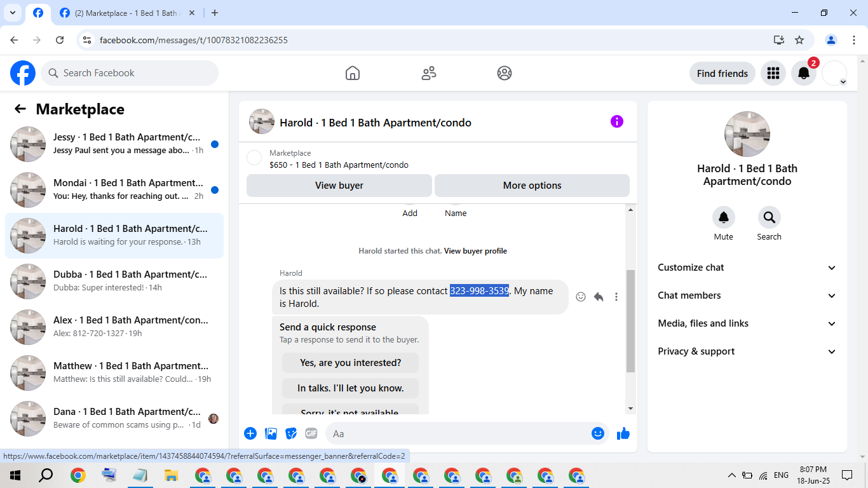The width and height of the screenshot is (868, 488).
Task: Click the "$650 - 1 Bed 1 Bath Apartment/condo" listing text
Action: tap(339, 165)
